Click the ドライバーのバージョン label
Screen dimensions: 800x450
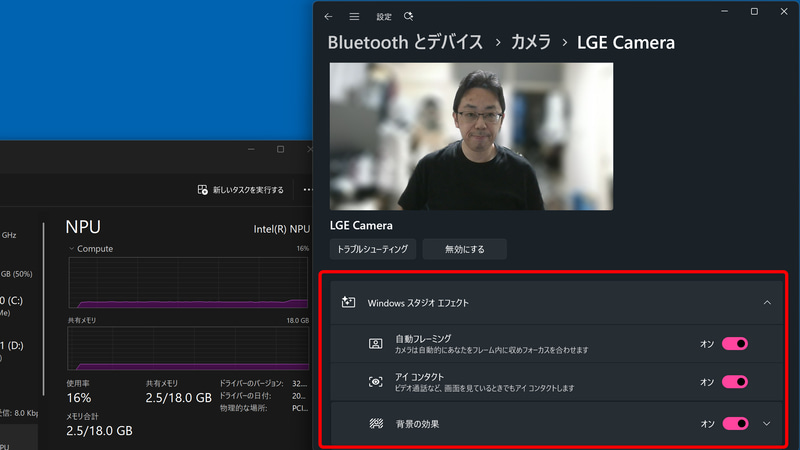252,383
